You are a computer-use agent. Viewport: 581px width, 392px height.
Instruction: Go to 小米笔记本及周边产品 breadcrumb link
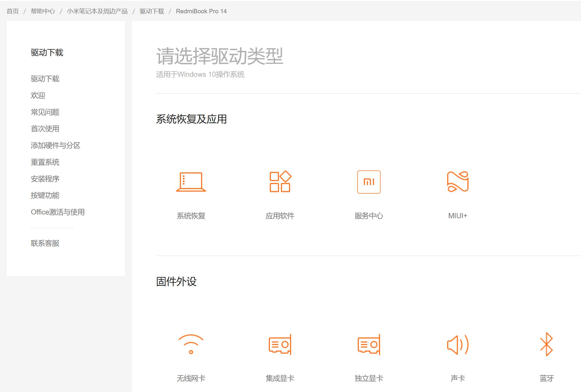pos(98,11)
